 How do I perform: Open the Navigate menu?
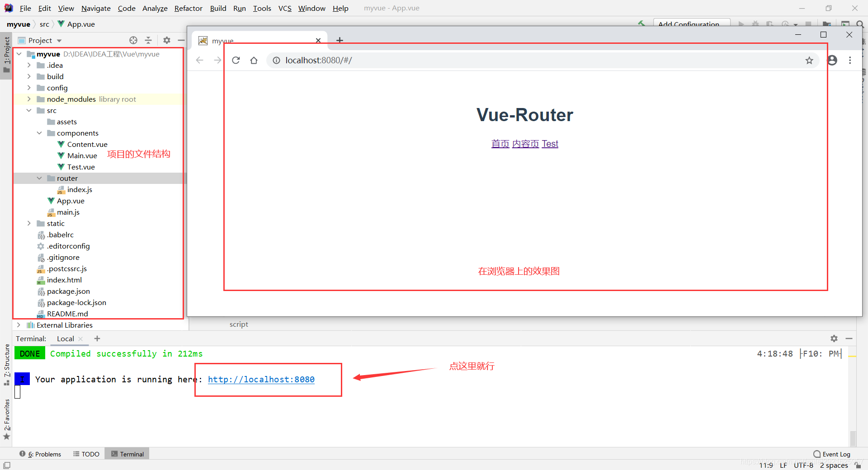coord(96,8)
